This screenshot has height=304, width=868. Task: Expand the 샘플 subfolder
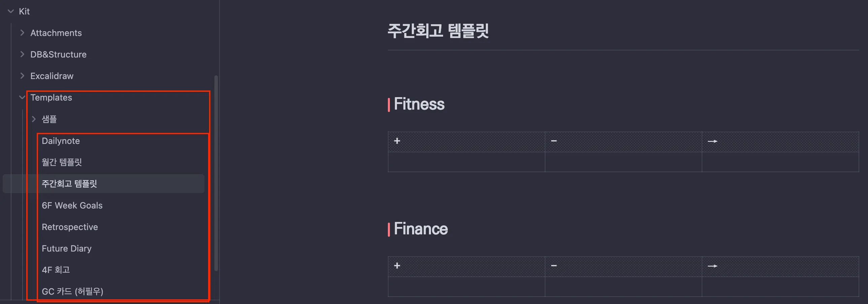coord(34,119)
